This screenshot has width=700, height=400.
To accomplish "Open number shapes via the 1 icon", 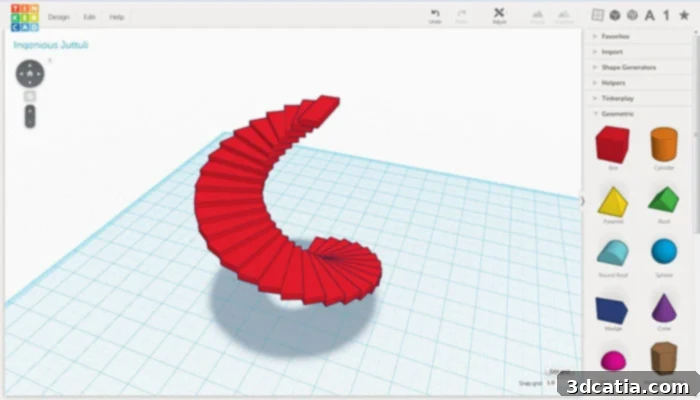I will [667, 16].
